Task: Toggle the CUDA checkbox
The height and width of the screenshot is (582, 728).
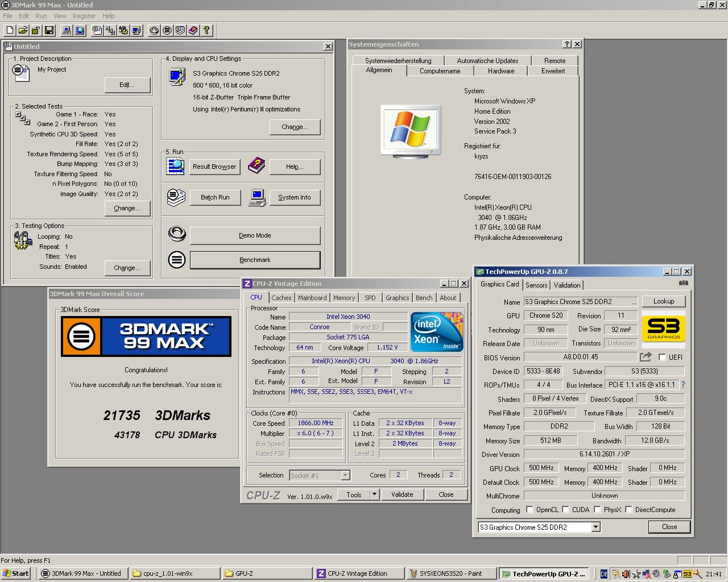Action: 566,510
